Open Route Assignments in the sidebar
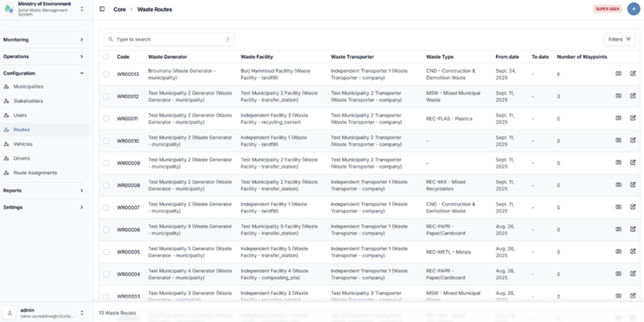This screenshot has height=322, width=644. point(45,173)
